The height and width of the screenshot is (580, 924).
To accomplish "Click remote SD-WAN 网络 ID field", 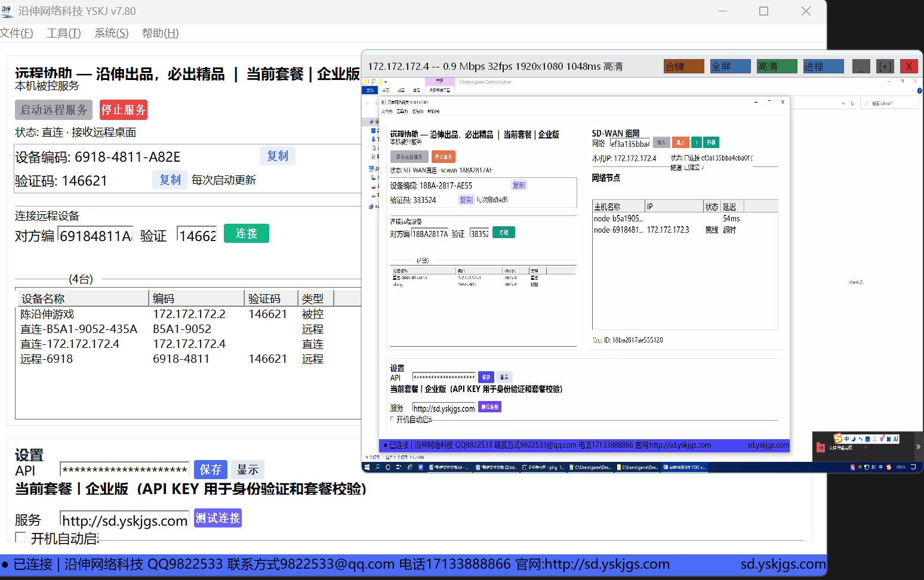I will click(630, 143).
